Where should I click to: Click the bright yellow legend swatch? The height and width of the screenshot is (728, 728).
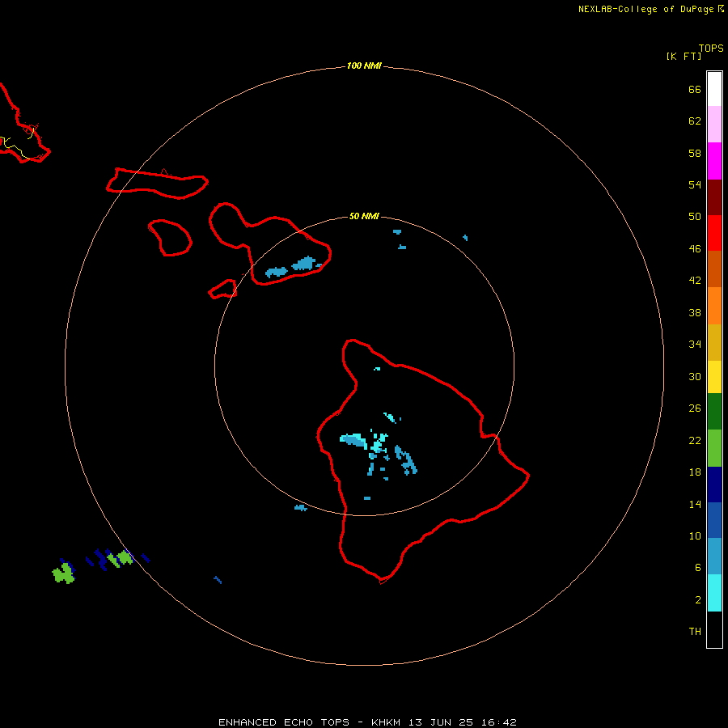pos(714,377)
